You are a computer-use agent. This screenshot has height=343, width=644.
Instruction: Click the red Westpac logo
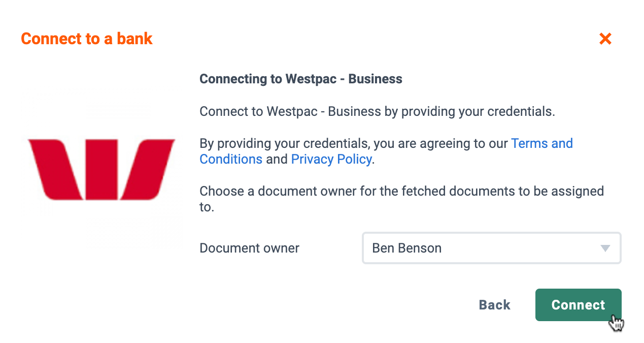tap(101, 169)
